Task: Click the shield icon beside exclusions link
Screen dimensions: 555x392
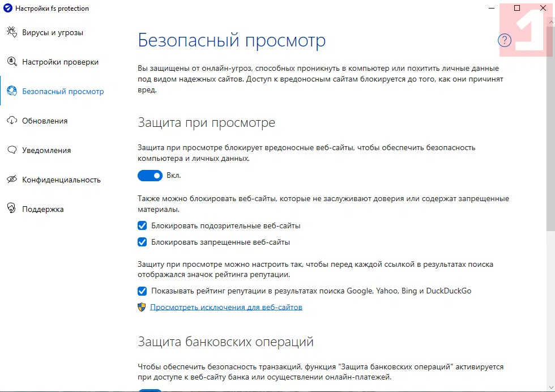Action: click(x=142, y=307)
